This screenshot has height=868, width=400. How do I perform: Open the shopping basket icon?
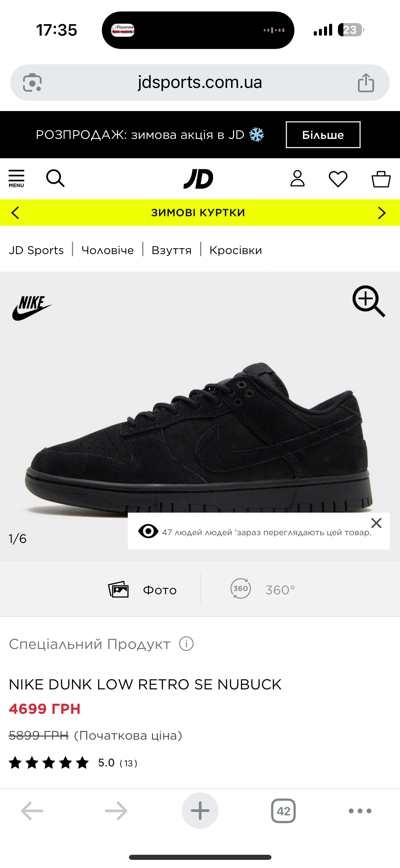(x=381, y=179)
